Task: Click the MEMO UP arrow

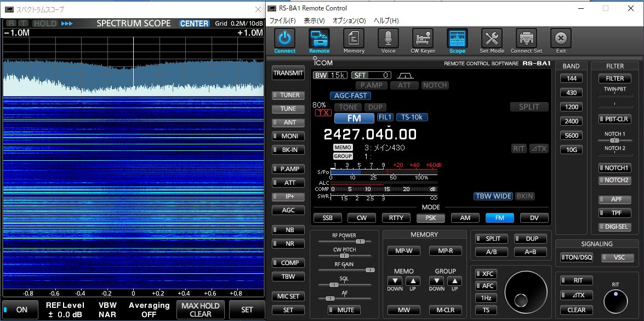Action: [413, 281]
